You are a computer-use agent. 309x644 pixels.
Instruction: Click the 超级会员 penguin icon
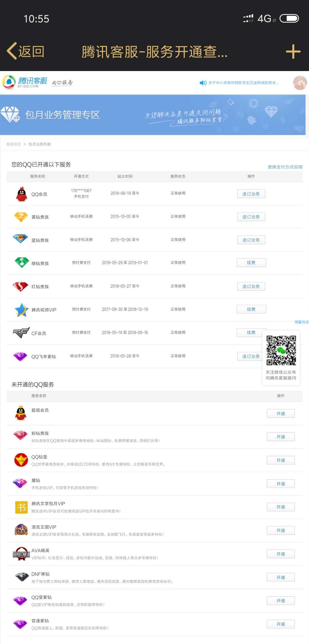tap(21, 413)
